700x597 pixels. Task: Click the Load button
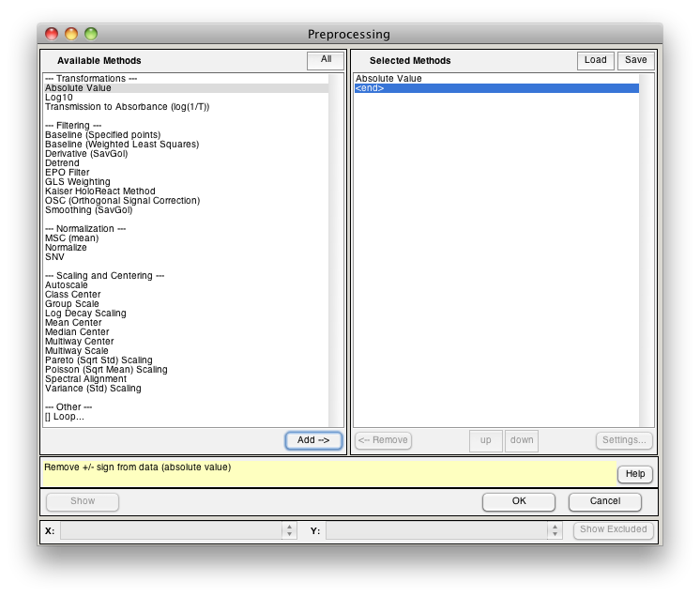[x=595, y=60]
